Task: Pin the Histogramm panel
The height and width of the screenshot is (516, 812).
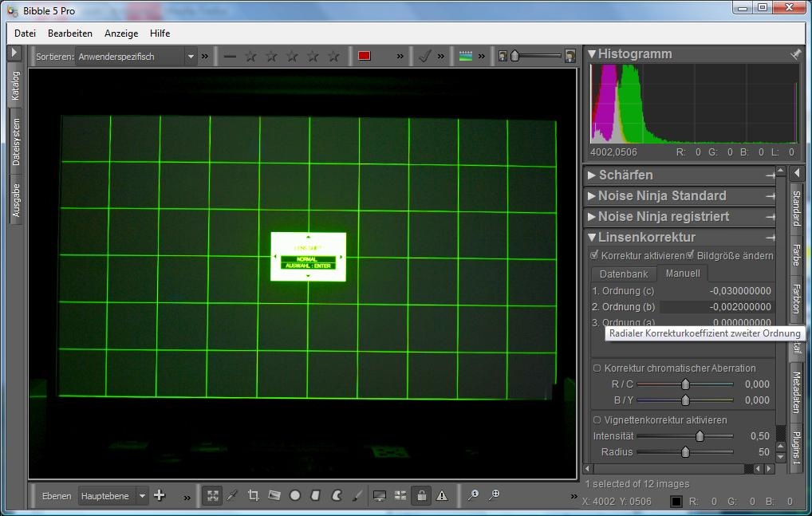Action: pyautogui.click(x=794, y=54)
